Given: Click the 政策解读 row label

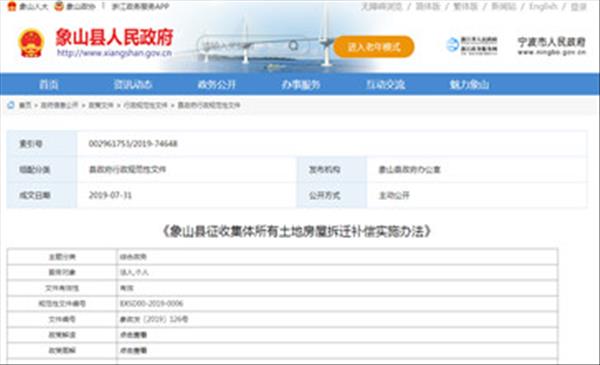Looking at the screenshot, I should [x=62, y=335].
